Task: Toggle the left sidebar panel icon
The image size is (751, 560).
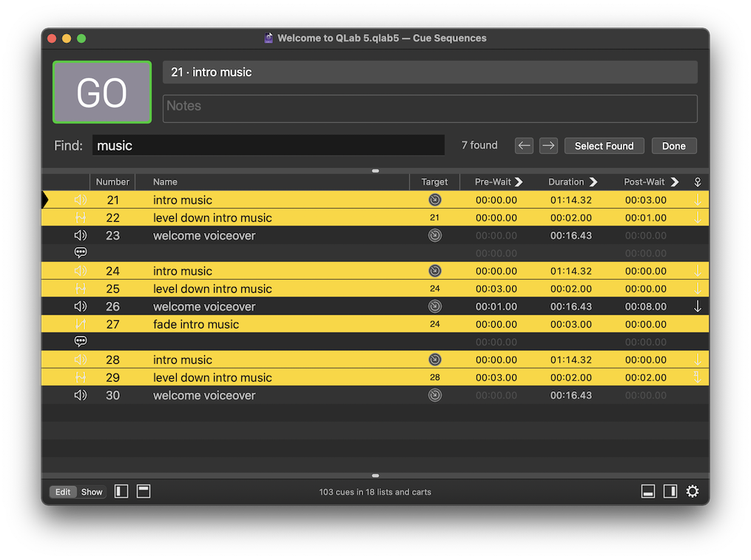Action: 121,491
